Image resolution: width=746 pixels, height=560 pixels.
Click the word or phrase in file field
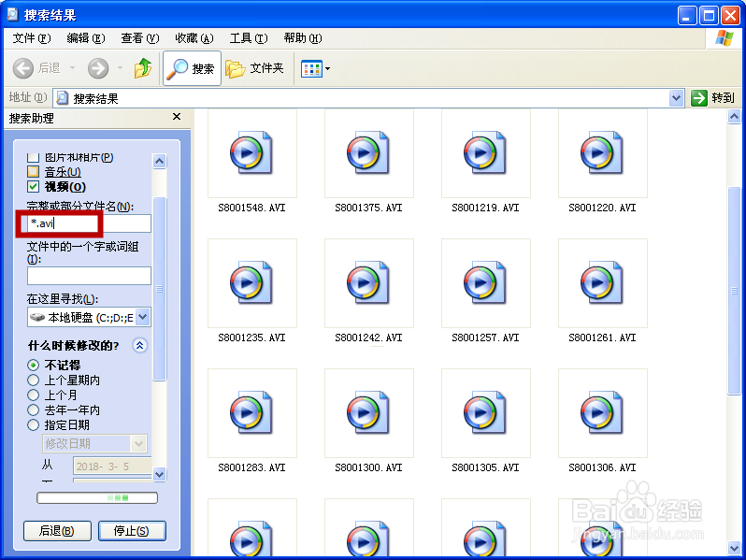[89, 276]
